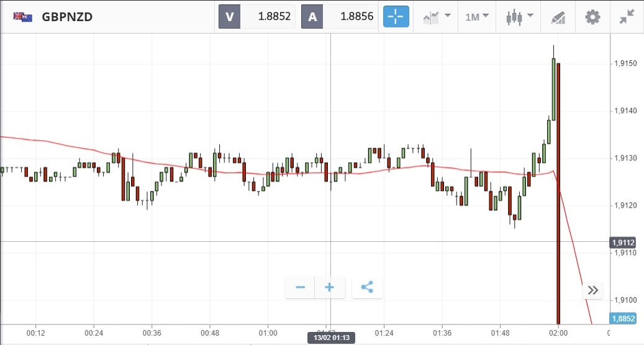Click the sell price 1.8852
644x345 pixels.
[x=274, y=16]
